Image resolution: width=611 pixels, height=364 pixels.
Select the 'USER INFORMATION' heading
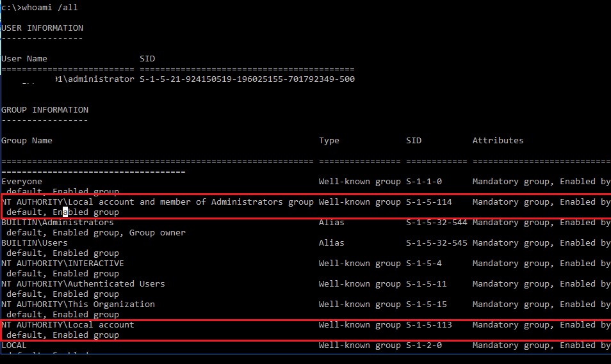42,28
